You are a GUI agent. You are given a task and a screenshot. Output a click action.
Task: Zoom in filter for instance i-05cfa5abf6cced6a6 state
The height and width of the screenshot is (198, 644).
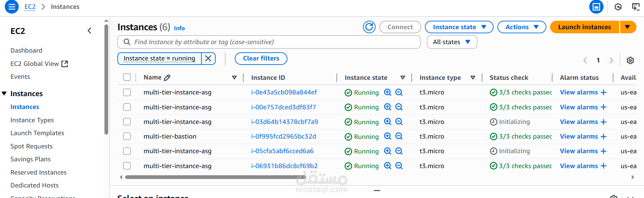pos(387,151)
